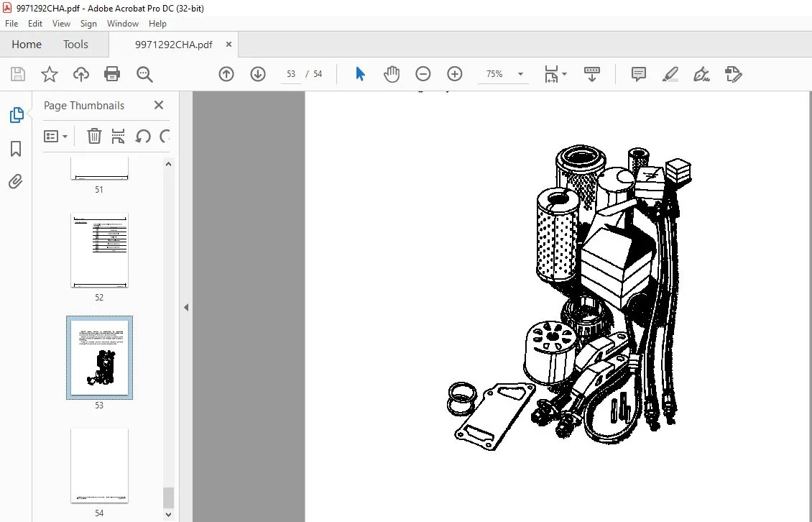Activate the Selection arrow tool

tap(361, 74)
